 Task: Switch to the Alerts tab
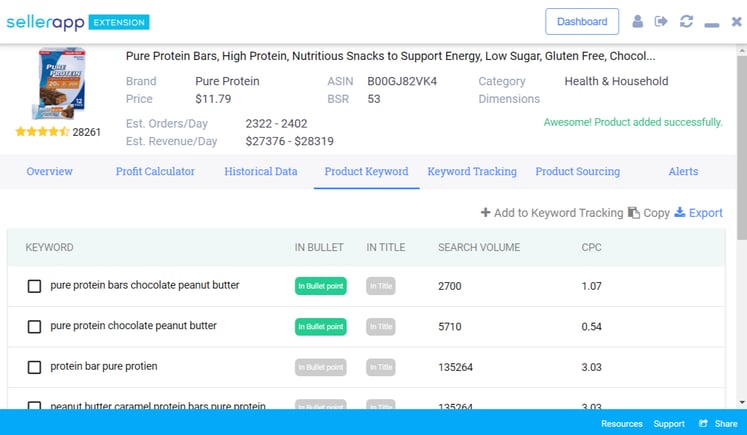683,172
